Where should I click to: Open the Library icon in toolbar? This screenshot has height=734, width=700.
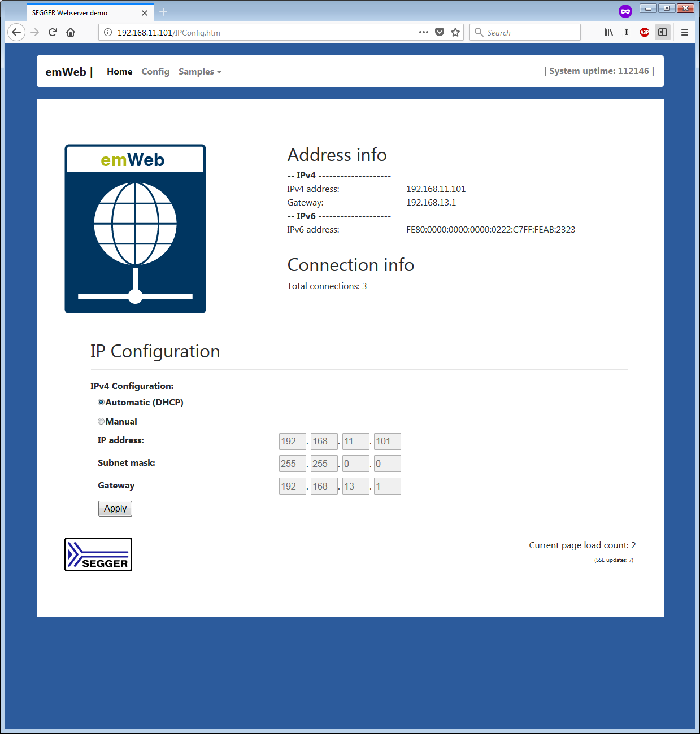click(x=608, y=32)
